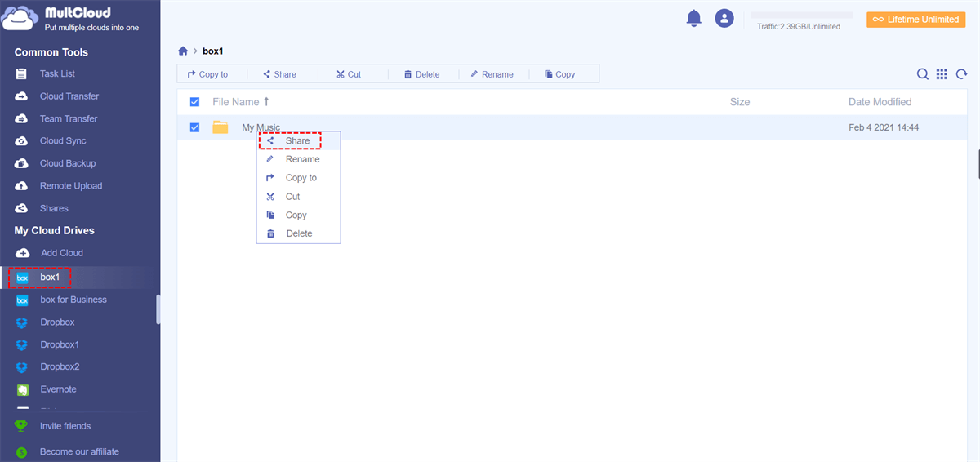Click the Cloud Backup sidebar icon
The image size is (980, 462).
click(x=22, y=164)
